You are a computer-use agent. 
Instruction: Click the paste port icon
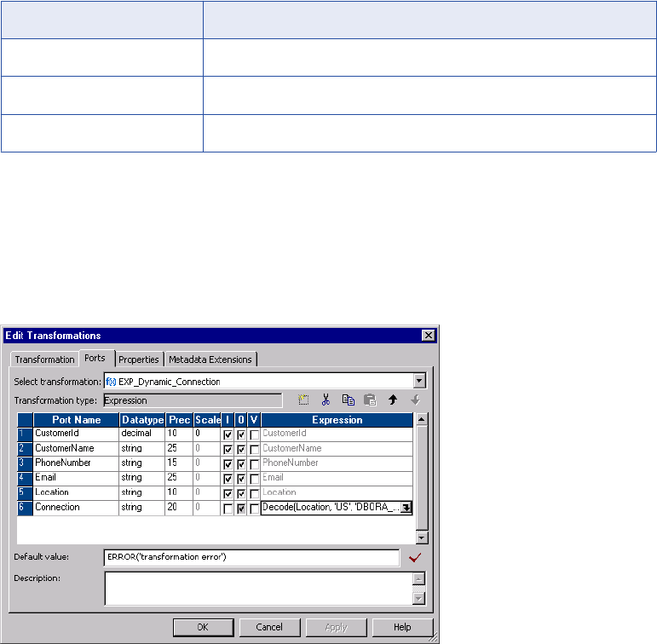(370, 400)
